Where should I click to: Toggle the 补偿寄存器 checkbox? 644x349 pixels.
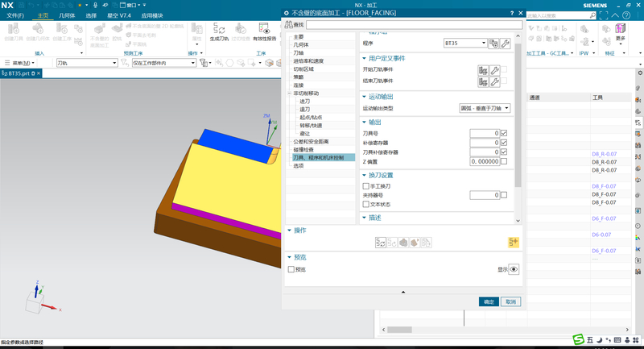[x=504, y=143]
